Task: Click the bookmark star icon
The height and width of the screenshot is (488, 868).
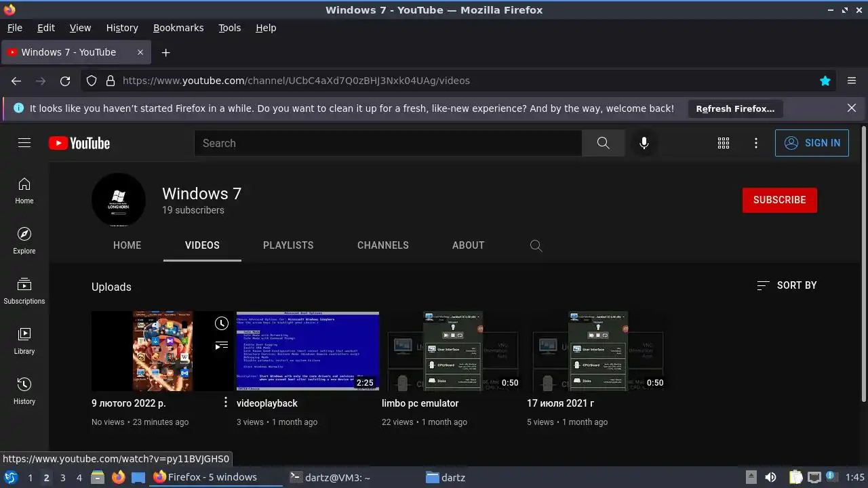Action: (x=825, y=81)
